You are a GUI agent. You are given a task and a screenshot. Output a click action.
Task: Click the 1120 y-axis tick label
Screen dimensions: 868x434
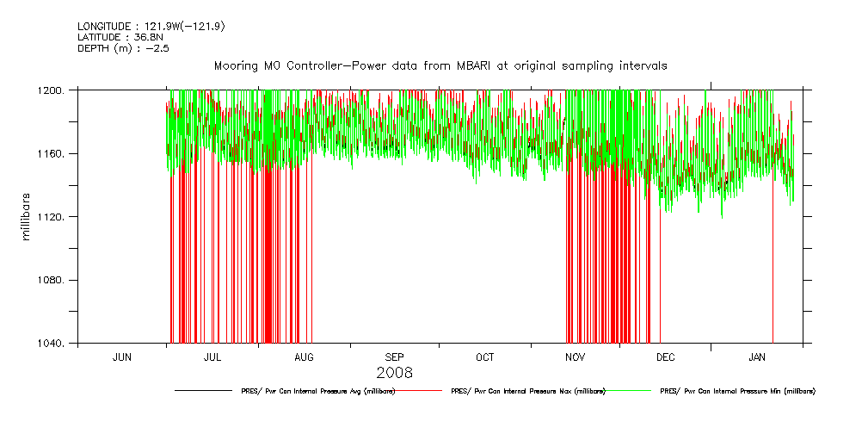54,217
